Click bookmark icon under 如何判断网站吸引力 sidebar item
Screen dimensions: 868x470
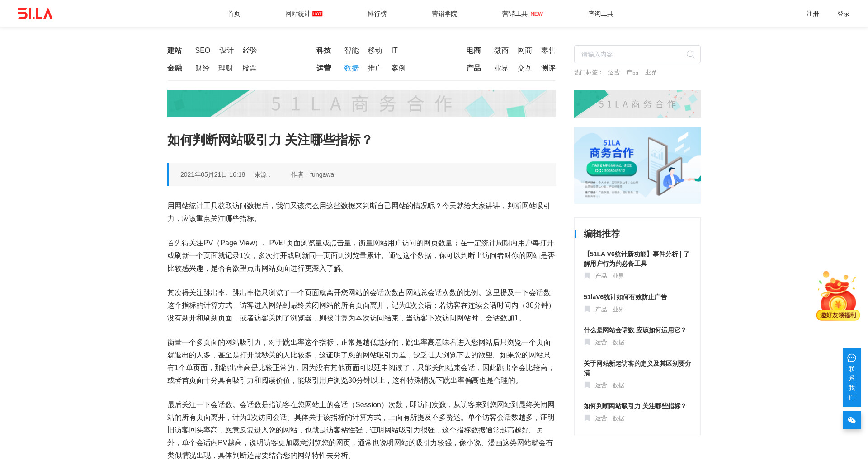587,418
